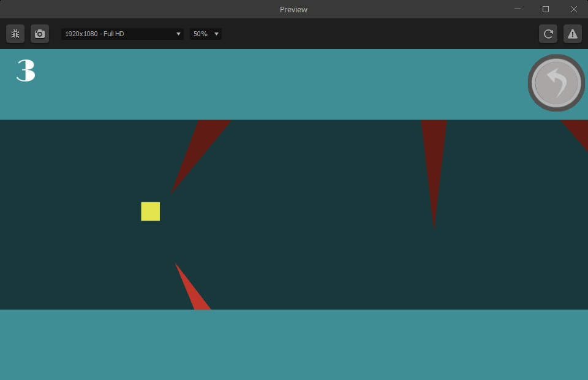Reload the preview with the refresh icon

pos(548,34)
